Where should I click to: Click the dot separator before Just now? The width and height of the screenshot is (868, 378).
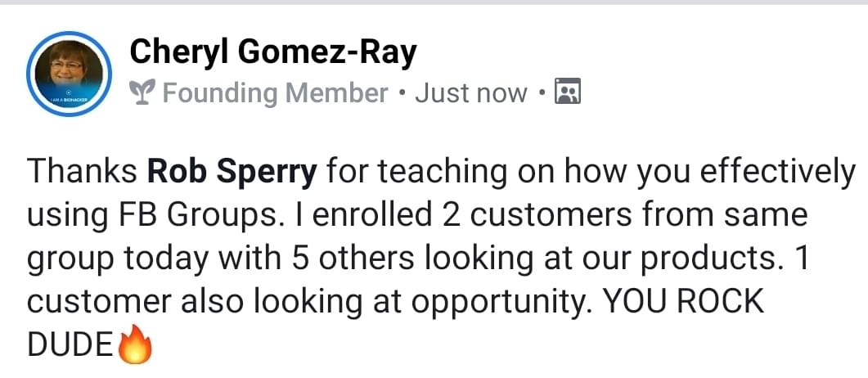coord(401,93)
